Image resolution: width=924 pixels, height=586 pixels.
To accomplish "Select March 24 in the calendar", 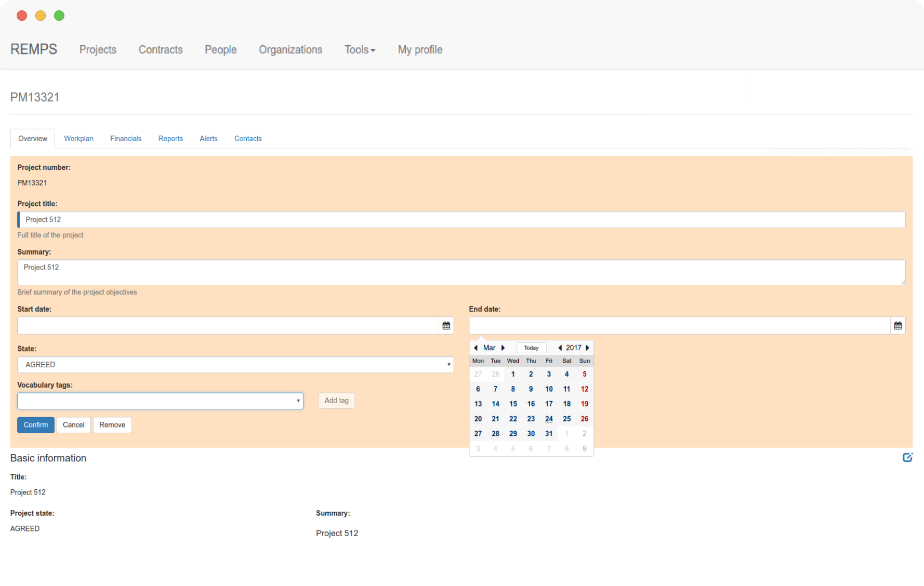I will 549,419.
